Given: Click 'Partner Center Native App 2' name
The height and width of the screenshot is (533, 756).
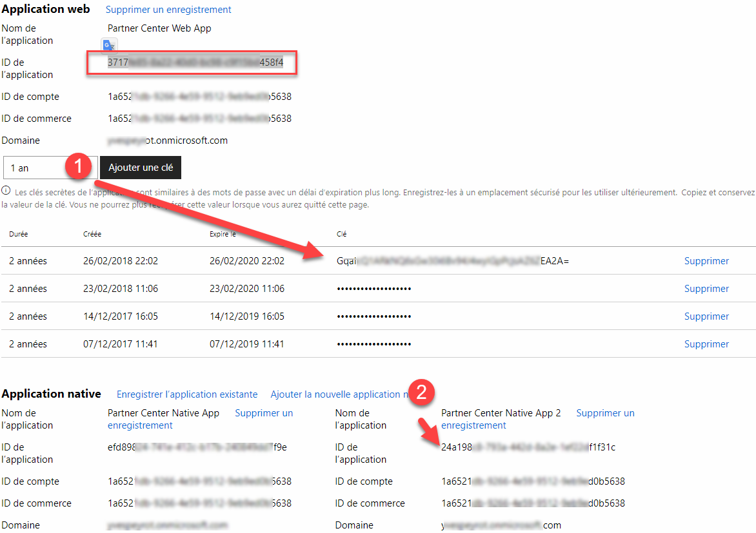Looking at the screenshot, I should click(501, 413).
